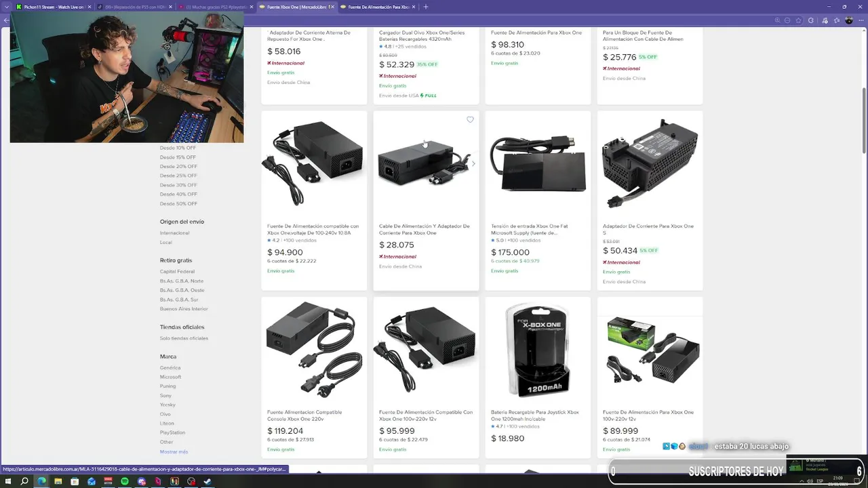Image resolution: width=868 pixels, height=488 pixels.
Task: Add the $28.075 cable adapter to favorites
Action: point(470,120)
